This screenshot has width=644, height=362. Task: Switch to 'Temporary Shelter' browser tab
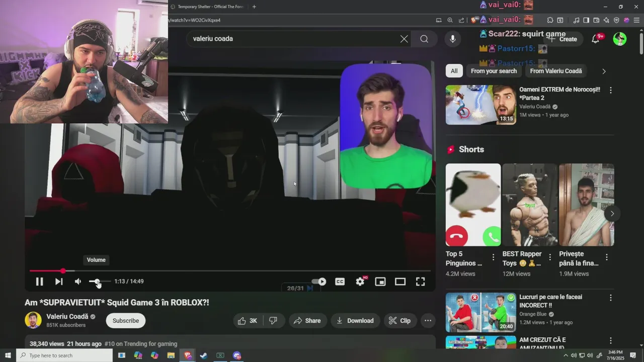pos(208,7)
